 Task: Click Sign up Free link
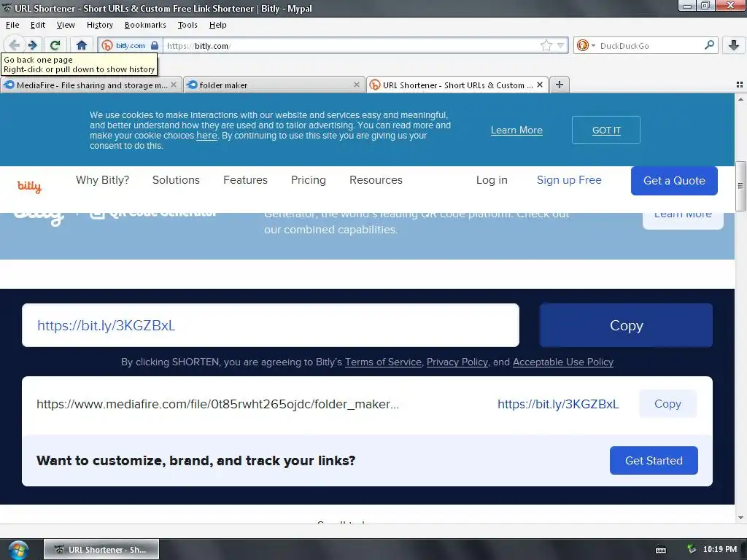pos(569,180)
